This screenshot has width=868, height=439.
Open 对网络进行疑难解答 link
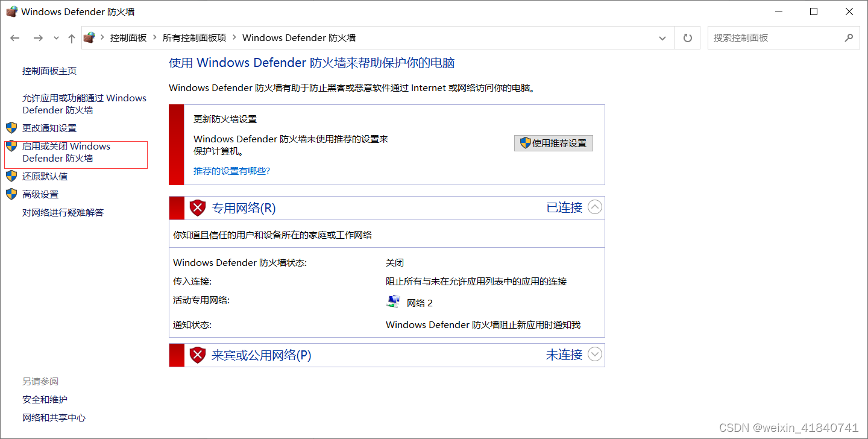coord(63,212)
